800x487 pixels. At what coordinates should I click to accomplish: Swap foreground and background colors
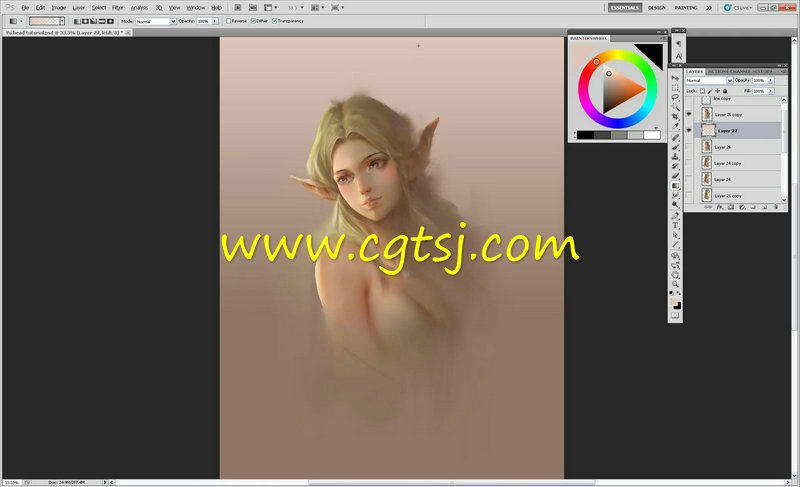coord(679,293)
